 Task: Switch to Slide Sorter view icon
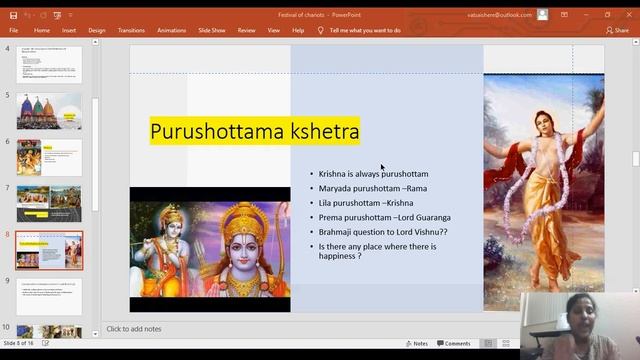point(506,344)
